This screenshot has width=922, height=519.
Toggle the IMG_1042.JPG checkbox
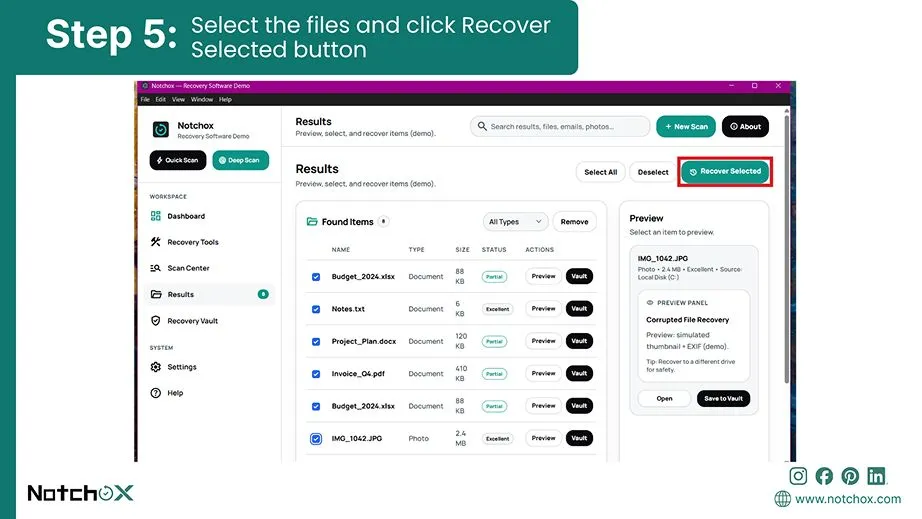316,438
